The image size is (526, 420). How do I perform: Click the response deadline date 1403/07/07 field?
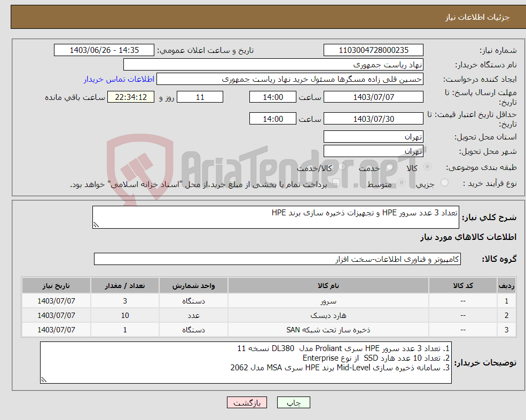point(373,97)
